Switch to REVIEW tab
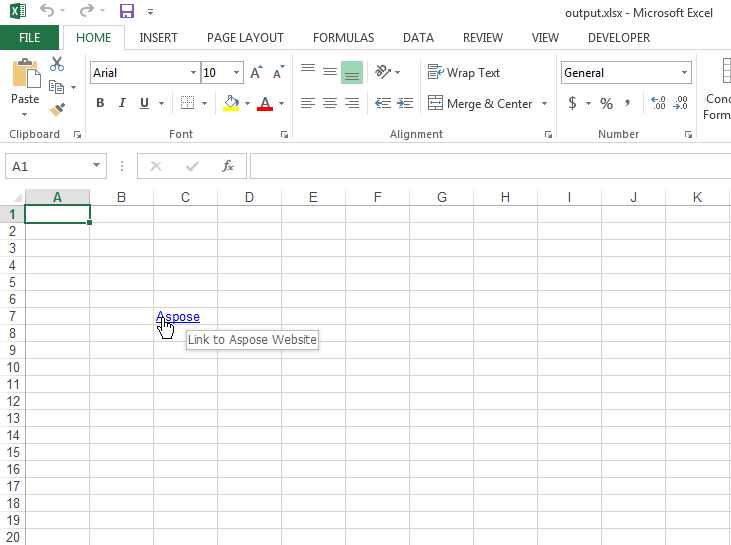Image resolution: width=731 pixels, height=545 pixels. click(483, 38)
